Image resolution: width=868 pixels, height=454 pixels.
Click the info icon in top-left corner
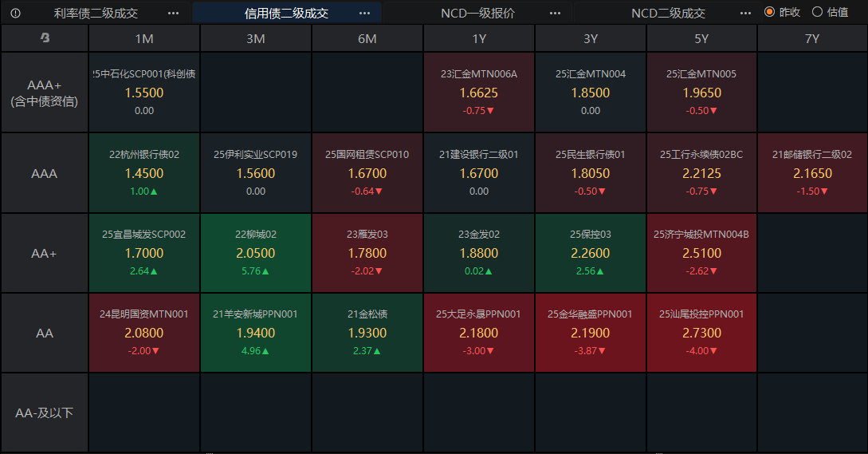click(16, 13)
